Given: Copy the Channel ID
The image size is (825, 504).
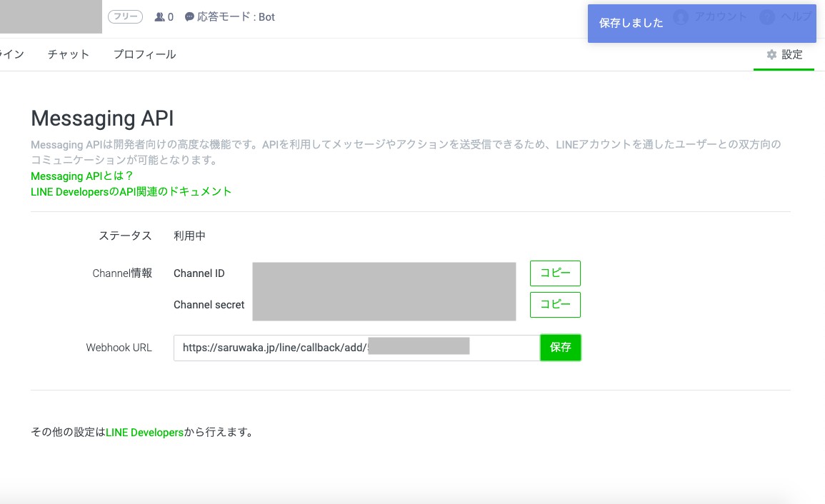Looking at the screenshot, I should [555, 273].
